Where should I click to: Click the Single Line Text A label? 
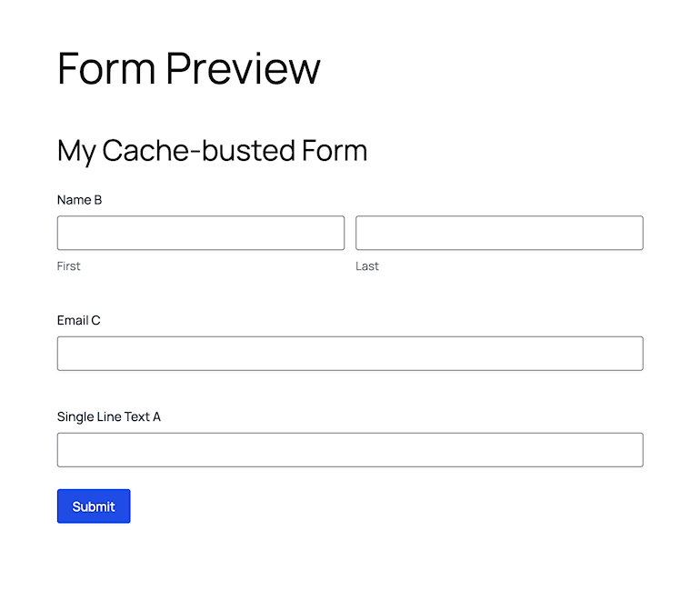pos(108,416)
